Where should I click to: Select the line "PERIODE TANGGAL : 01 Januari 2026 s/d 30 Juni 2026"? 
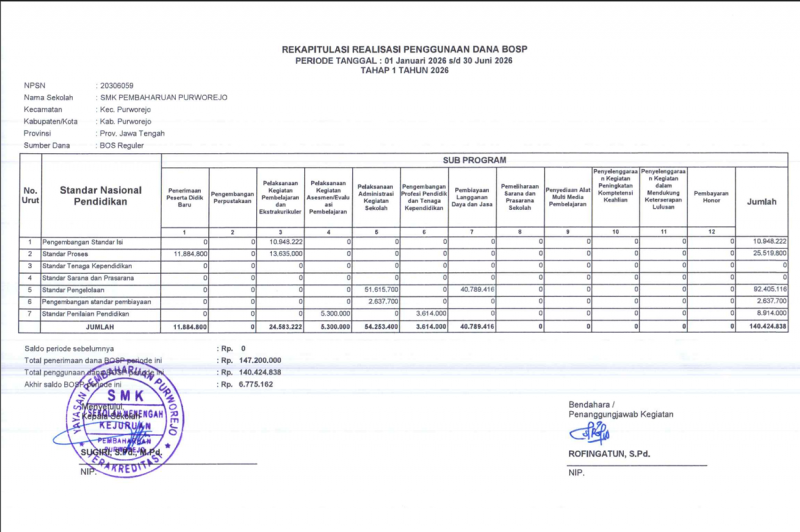point(404,61)
